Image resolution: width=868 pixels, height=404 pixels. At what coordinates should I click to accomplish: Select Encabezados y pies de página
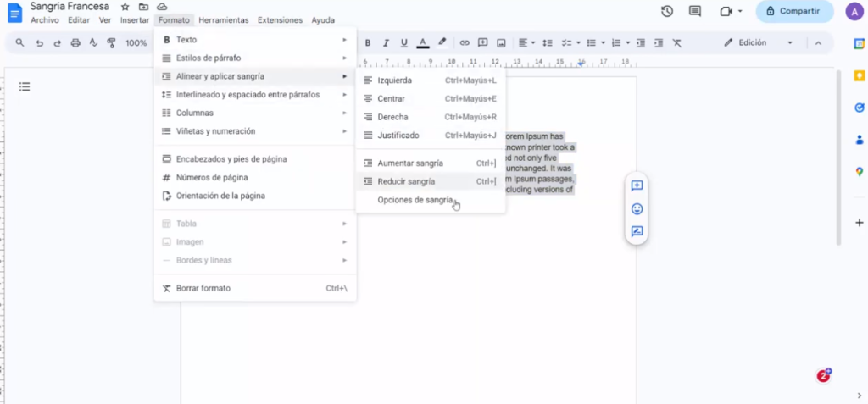coord(255,159)
